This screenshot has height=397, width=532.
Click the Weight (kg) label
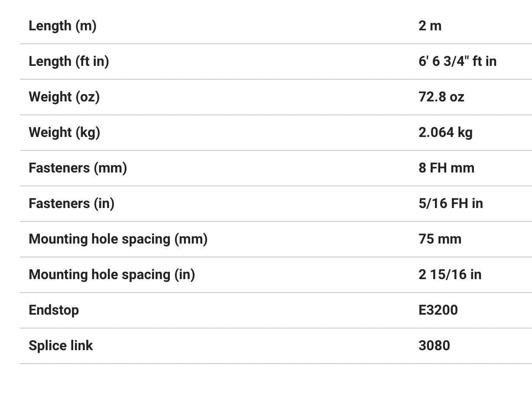tap(64, 133)
